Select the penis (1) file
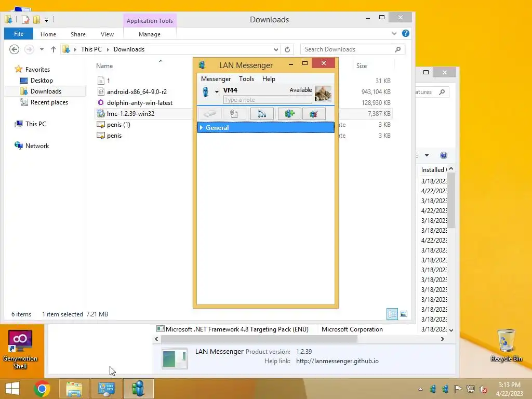Viewport: 532px width, 399px height. click(118, 125)
